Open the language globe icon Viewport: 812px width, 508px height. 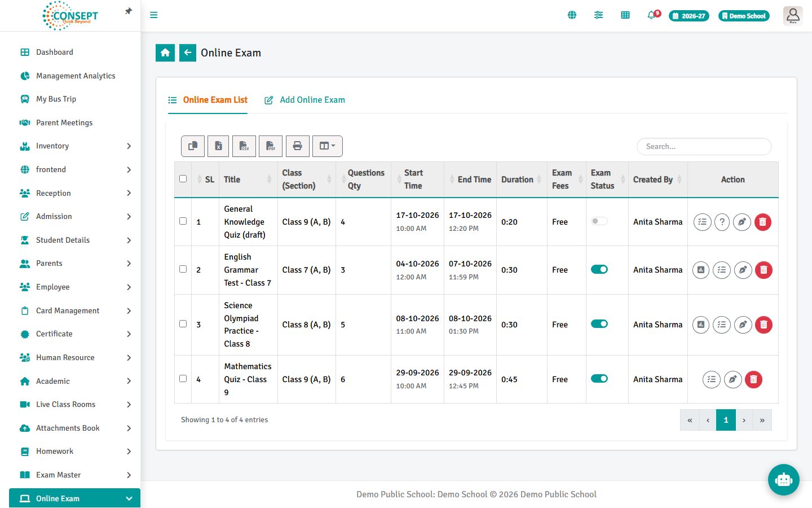(572, 15)
